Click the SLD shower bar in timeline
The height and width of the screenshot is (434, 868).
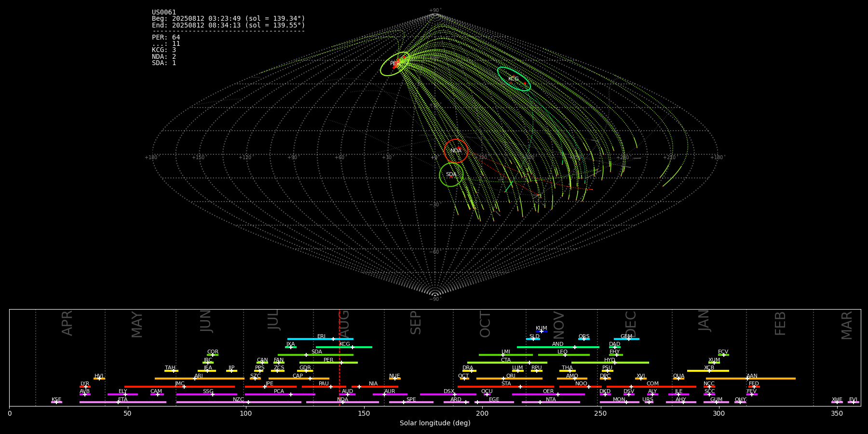click(x=533, y=339)
